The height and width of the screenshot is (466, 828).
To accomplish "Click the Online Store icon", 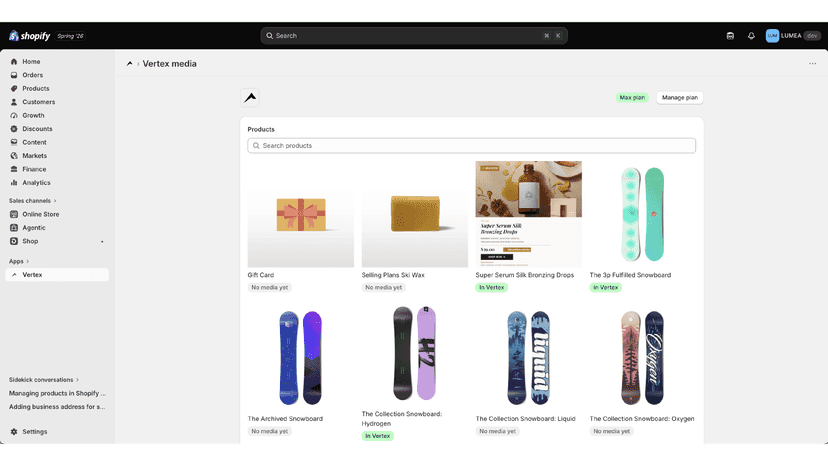I will (x=14, y=215).
